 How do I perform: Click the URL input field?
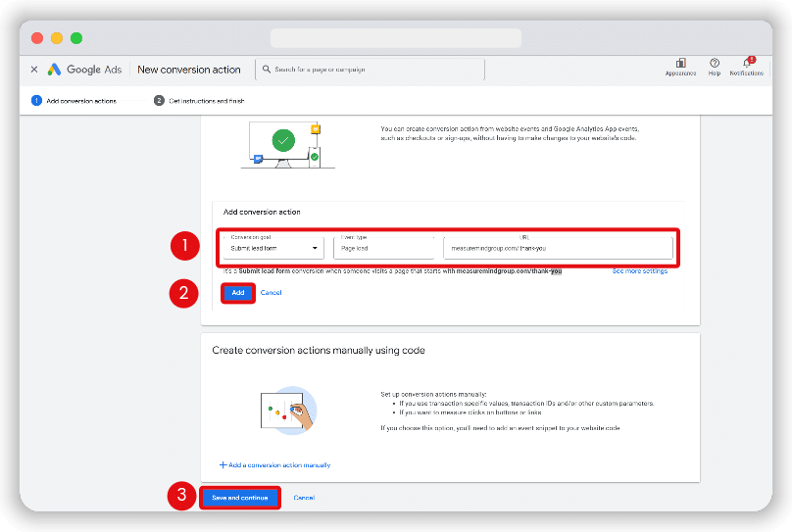pos(558,248)
